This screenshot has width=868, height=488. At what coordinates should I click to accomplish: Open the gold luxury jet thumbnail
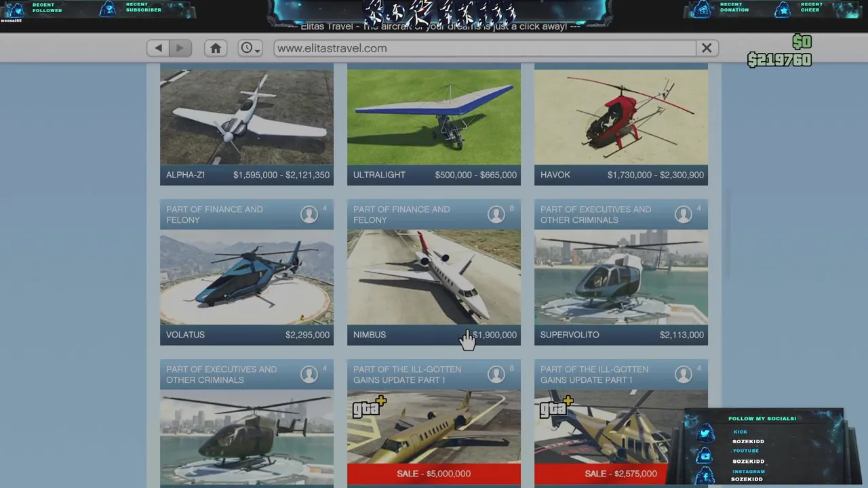tap(434, 427)
